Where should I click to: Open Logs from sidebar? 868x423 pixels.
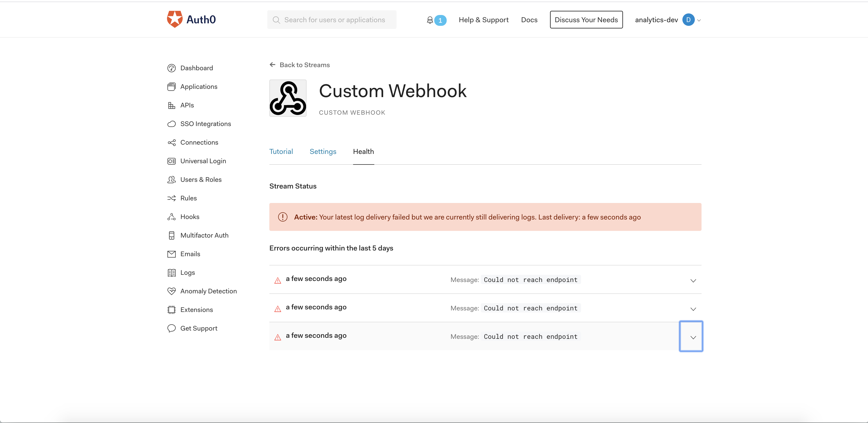click(x=187, y=273)
